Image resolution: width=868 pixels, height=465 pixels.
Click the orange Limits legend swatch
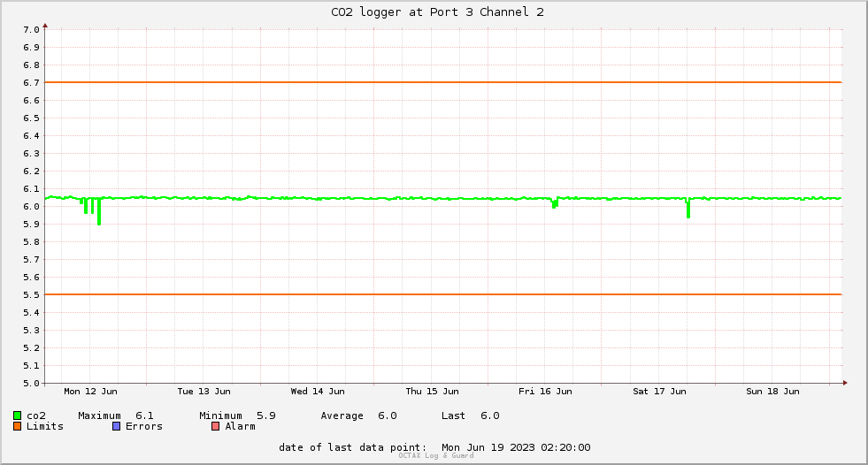(x=17, y=426)
